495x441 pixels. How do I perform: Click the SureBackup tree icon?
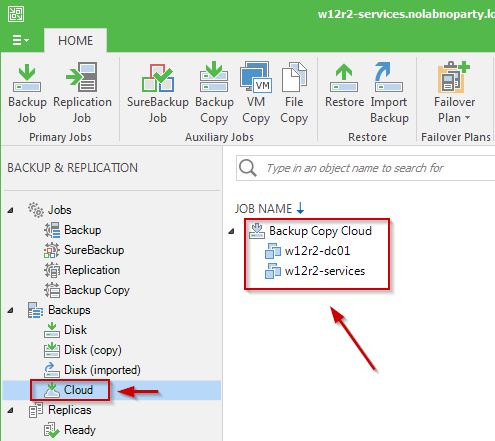(x=52, y=250)
